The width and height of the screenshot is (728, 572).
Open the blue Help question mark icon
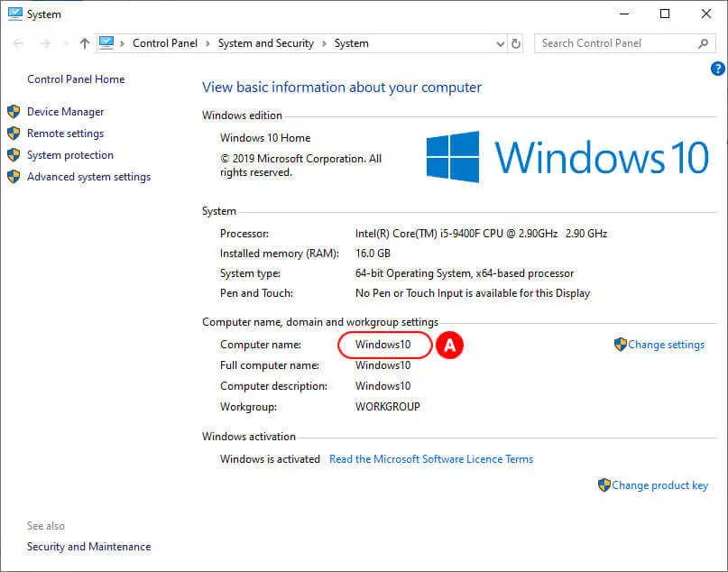pos(717,69)
